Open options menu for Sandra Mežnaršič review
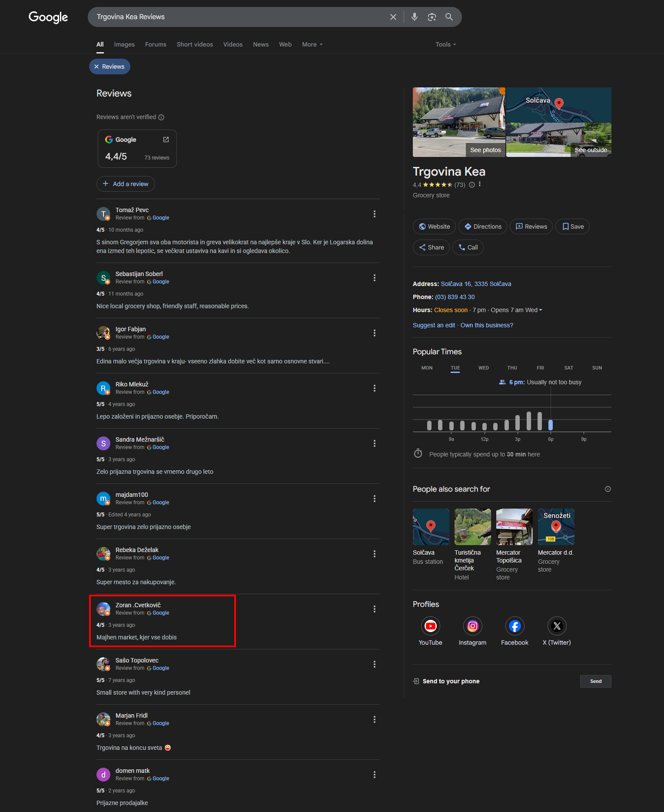The height and width of the screenshot is (812, 664). pyautogui.click(x=375, y=443)
